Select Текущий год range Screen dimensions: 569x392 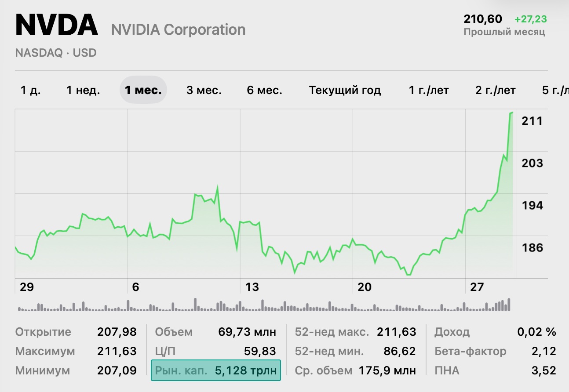(345, 91)
